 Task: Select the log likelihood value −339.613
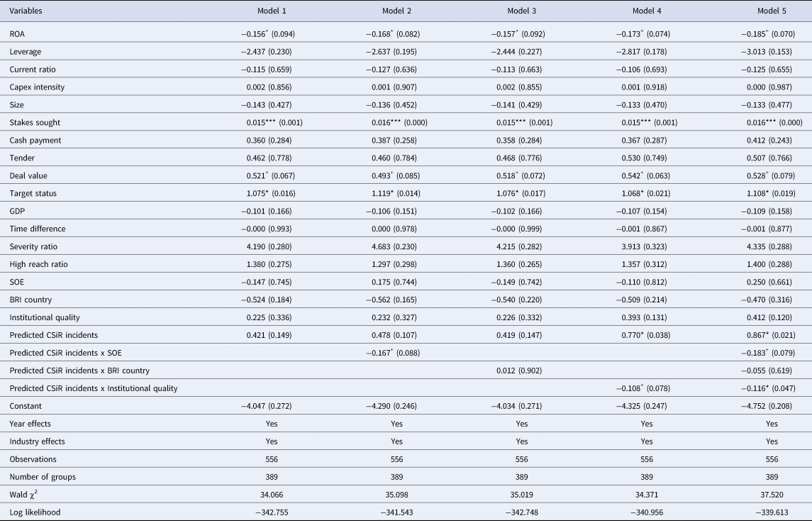point(772,512)
